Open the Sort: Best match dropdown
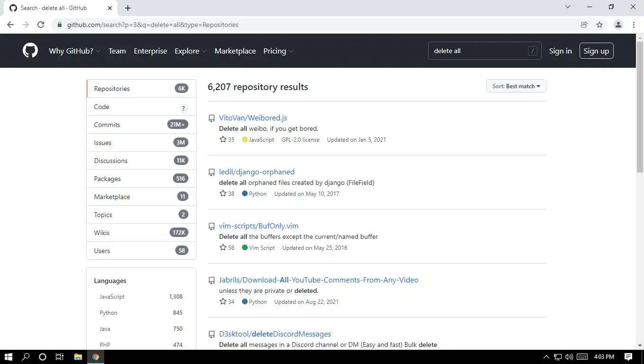644x364 pixels. [x=516, y=86]
